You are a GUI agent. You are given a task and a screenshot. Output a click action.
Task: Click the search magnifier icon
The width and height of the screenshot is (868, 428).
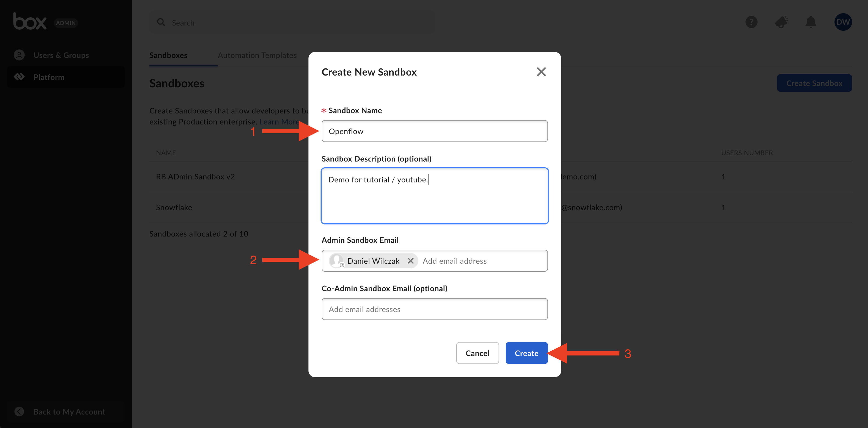point(161,22)
